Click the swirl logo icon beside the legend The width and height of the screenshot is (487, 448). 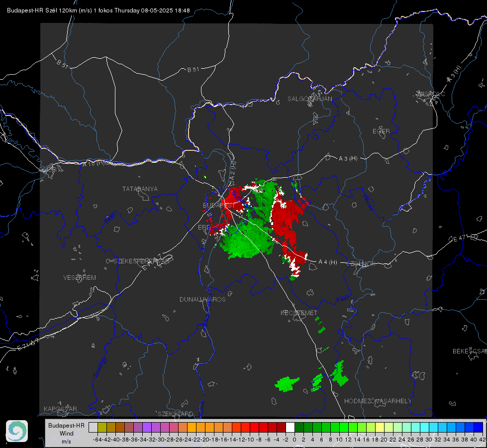[17, 431]
